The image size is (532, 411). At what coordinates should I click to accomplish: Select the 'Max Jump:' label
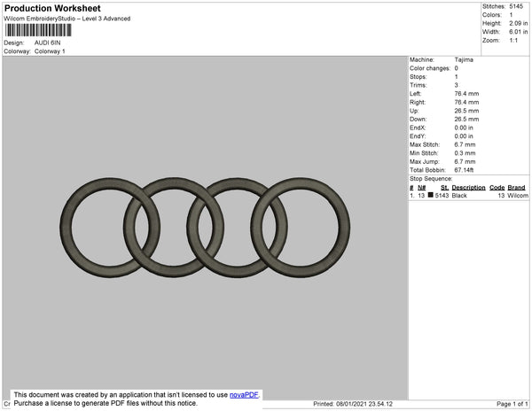[x=425, y=161]
